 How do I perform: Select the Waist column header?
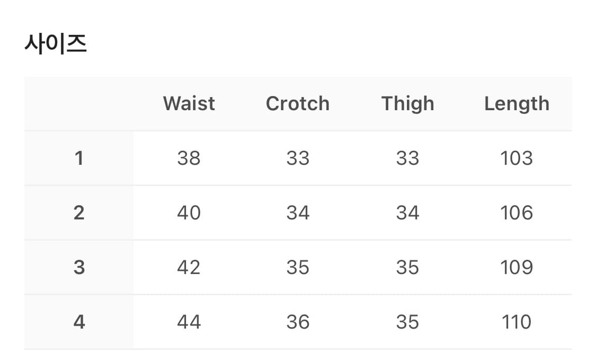(x=189, y=103)
